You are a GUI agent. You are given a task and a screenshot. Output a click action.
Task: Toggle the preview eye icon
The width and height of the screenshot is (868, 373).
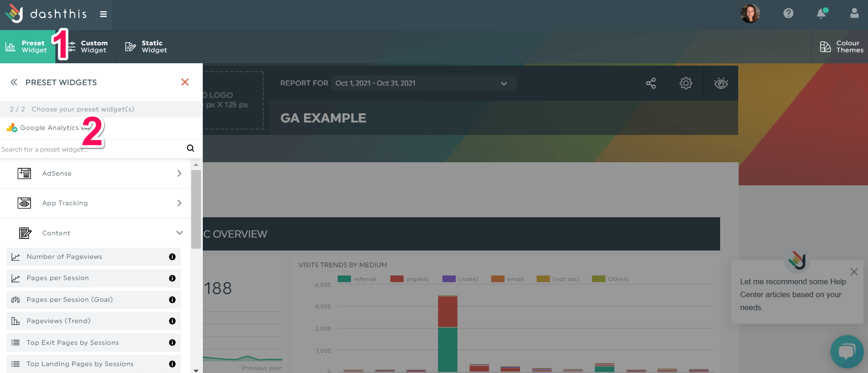721,83
